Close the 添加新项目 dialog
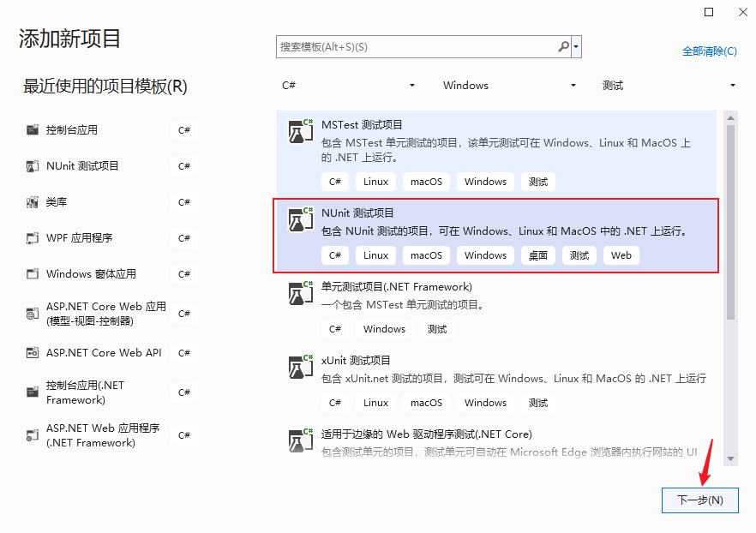Image resolution: width=756 pixels, height=533 pixels. [743, 12]
